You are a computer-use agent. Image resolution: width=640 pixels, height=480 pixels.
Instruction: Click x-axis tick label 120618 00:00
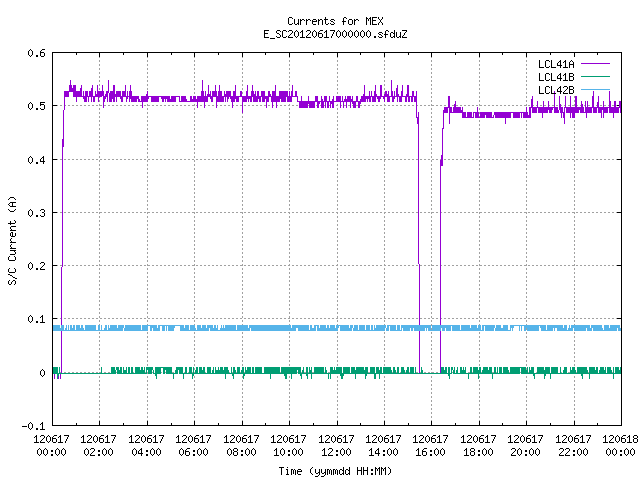point(620,445)
